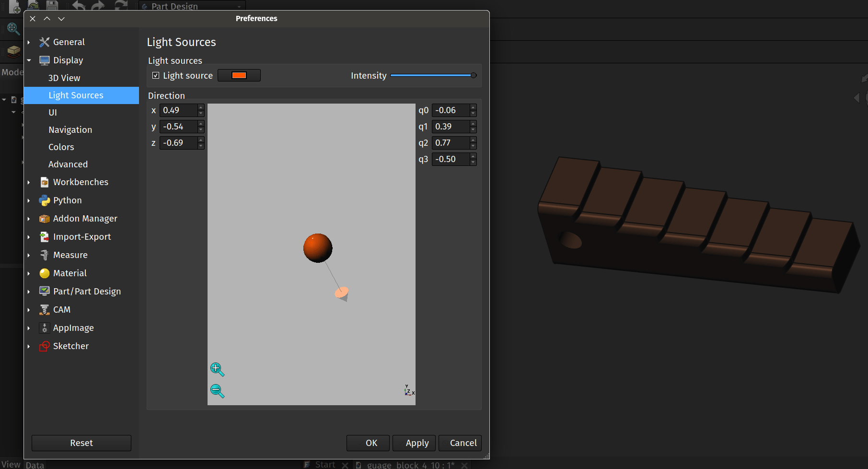The width and height of the screenshot is (868, 469).
Task: Open the Python preferences icon
Action: [45, 200]
